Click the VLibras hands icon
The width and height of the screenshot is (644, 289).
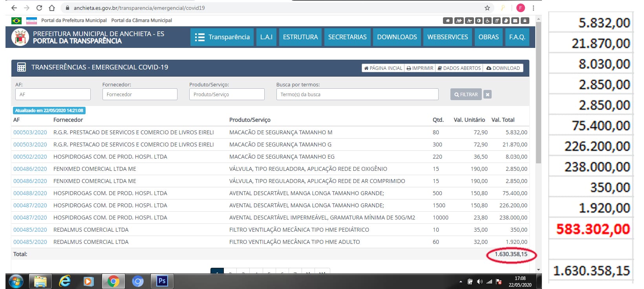[506, 20]
